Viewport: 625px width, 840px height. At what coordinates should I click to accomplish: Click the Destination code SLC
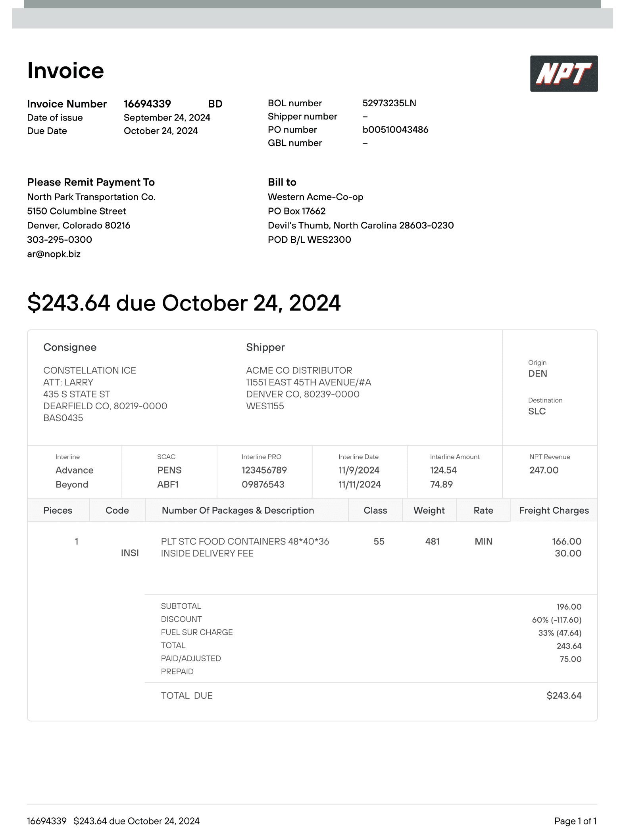coord(537,411)
